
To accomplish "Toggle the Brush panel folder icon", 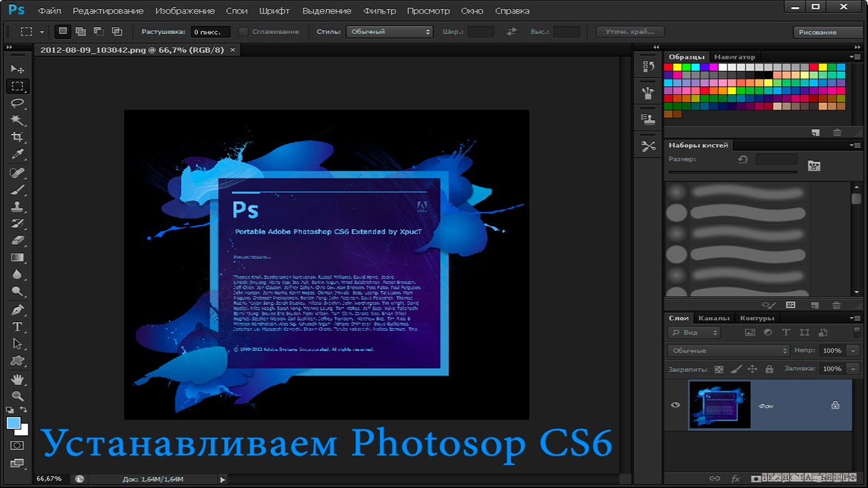I will click(814, 165).
